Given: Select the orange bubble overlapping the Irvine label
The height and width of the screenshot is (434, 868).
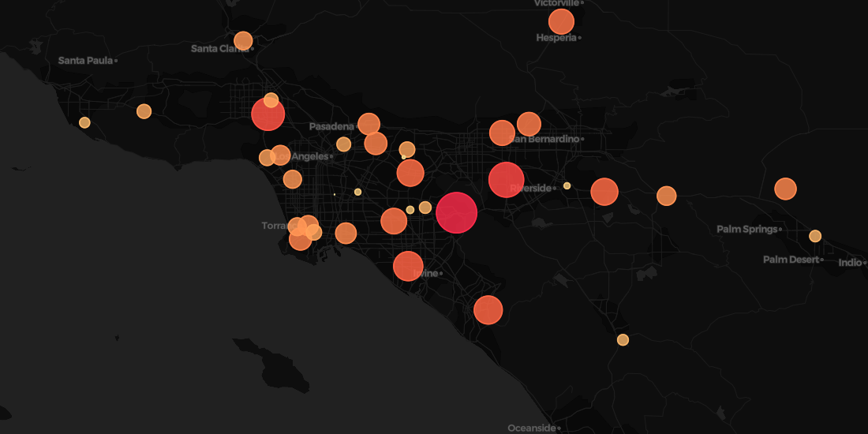Looking at the screenshot, I should [x=408, y=266].
